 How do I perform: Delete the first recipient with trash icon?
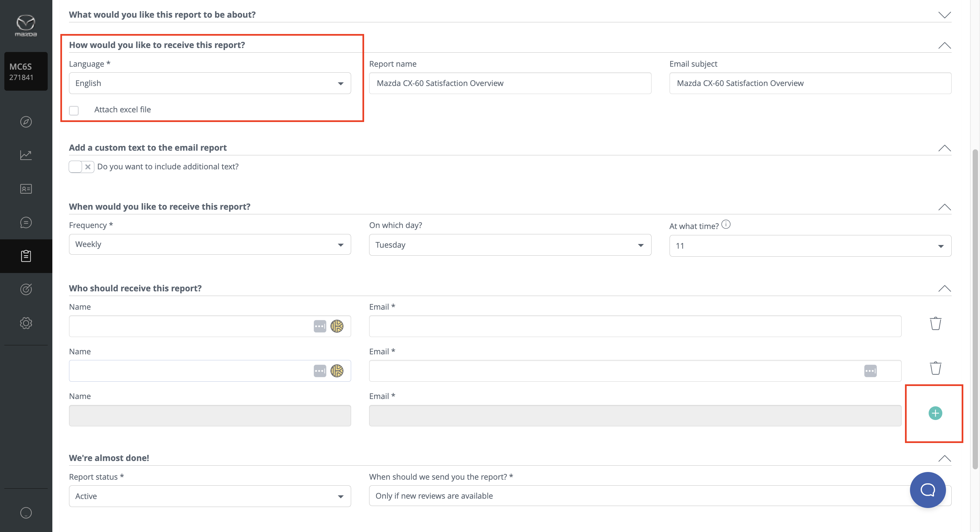[935, 324]
